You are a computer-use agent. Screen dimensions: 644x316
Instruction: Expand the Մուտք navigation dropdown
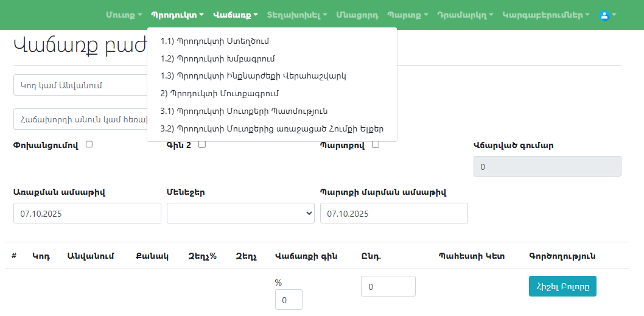click(124, 15)
